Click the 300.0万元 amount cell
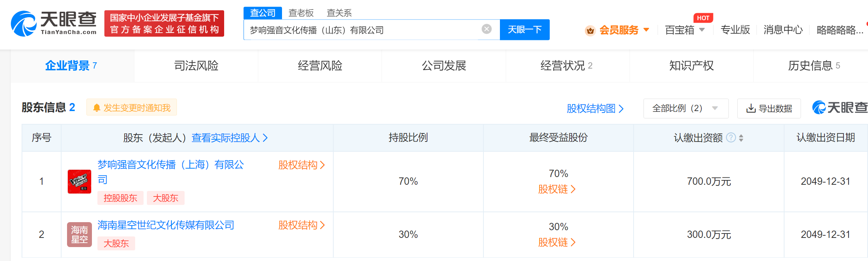The height and width of the screenshot is (261, 868). click(709, 235)
